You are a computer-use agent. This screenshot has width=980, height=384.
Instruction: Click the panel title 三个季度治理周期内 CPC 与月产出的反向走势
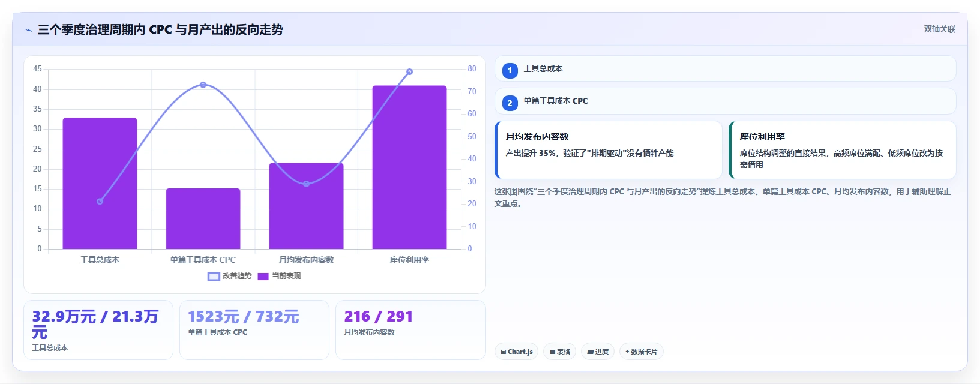(160, 29)
